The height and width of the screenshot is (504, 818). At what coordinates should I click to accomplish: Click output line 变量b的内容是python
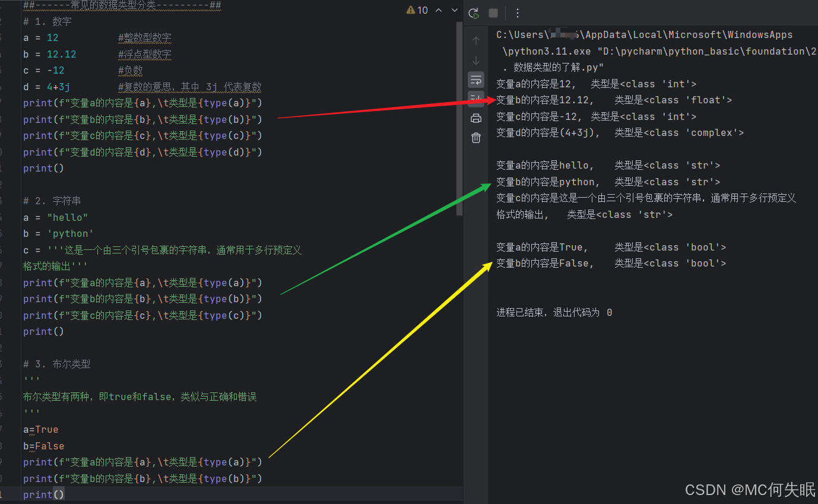pos(608,182)
